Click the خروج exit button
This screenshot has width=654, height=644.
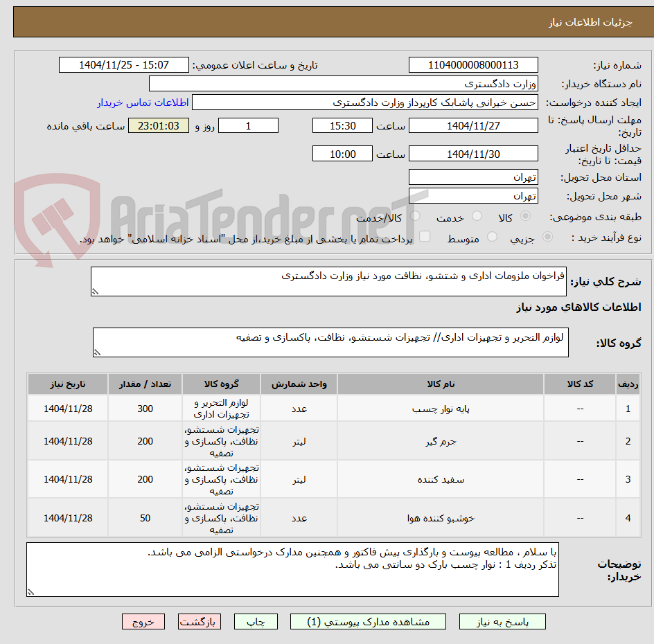(x=143, y=621)
